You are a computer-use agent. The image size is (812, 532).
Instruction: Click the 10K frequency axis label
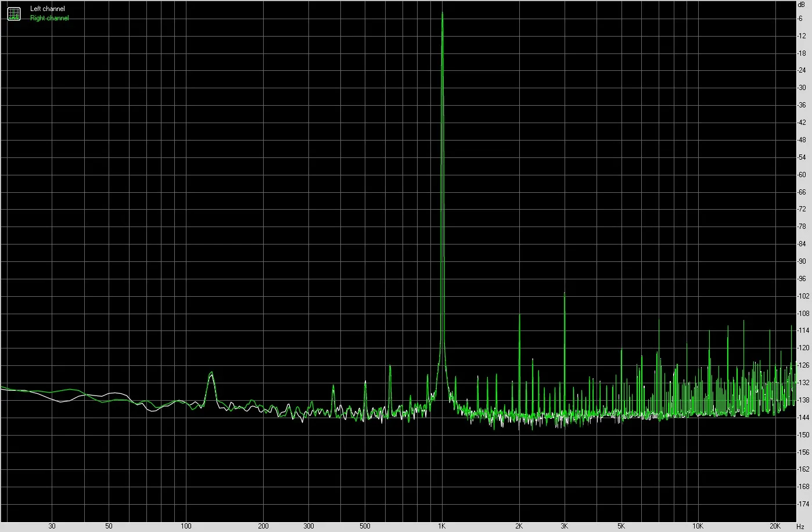tap(699, 526)
